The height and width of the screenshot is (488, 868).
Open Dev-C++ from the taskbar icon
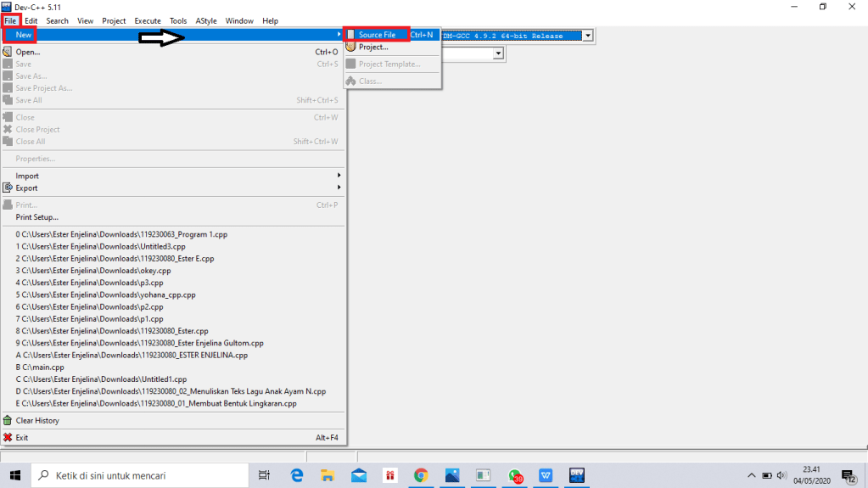click(x=577, y=475)
